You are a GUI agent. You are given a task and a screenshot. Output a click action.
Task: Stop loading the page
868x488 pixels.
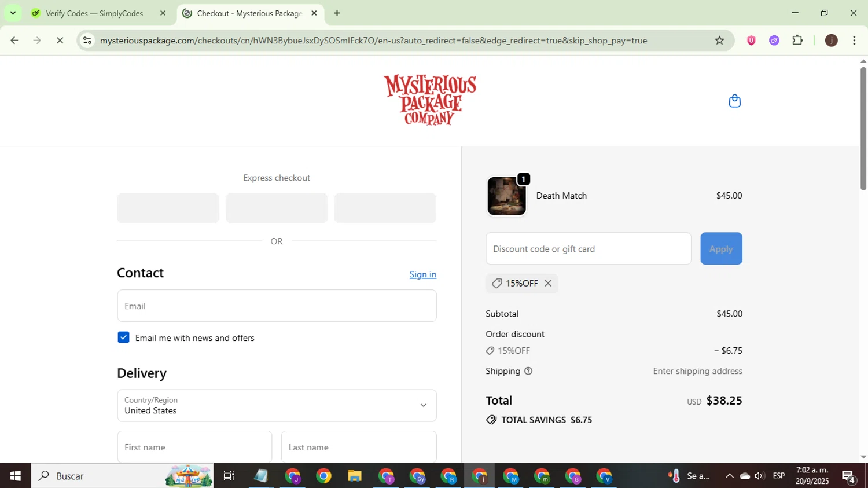pyautogui.click(x=60, y=40)
